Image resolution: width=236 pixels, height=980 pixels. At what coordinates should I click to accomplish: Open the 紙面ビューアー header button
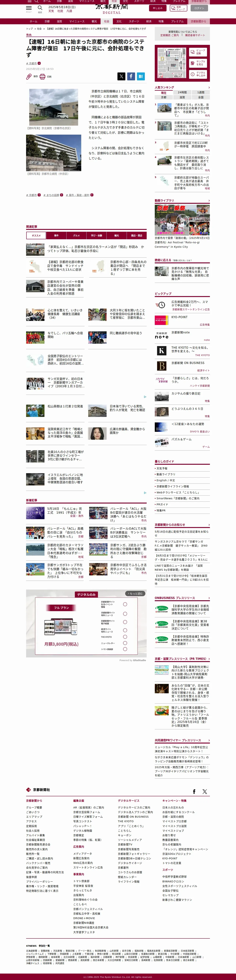click(179, 8)
